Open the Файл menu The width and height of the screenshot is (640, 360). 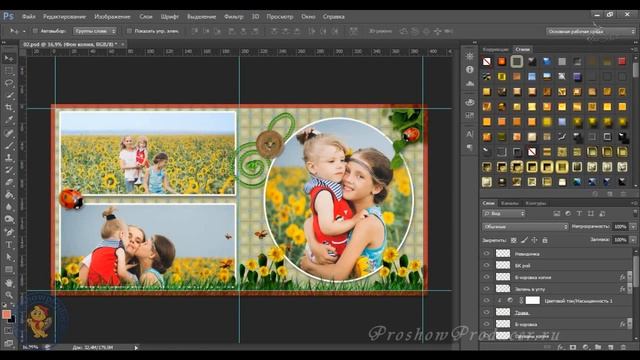click(29, 17)
